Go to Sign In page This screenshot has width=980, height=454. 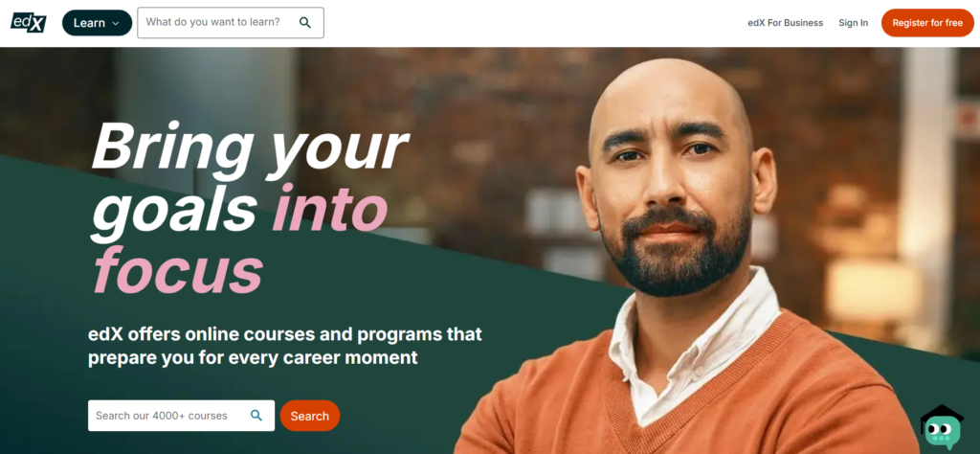[853, 23]
